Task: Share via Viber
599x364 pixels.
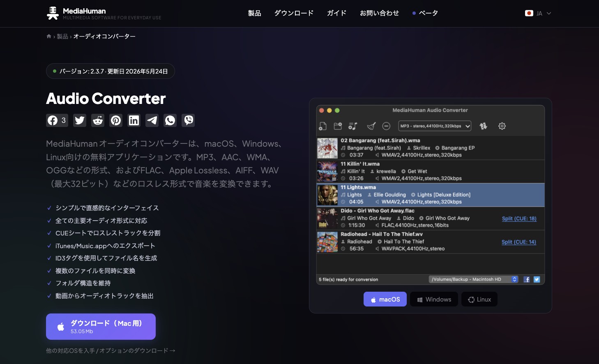Action: [188, 120]
